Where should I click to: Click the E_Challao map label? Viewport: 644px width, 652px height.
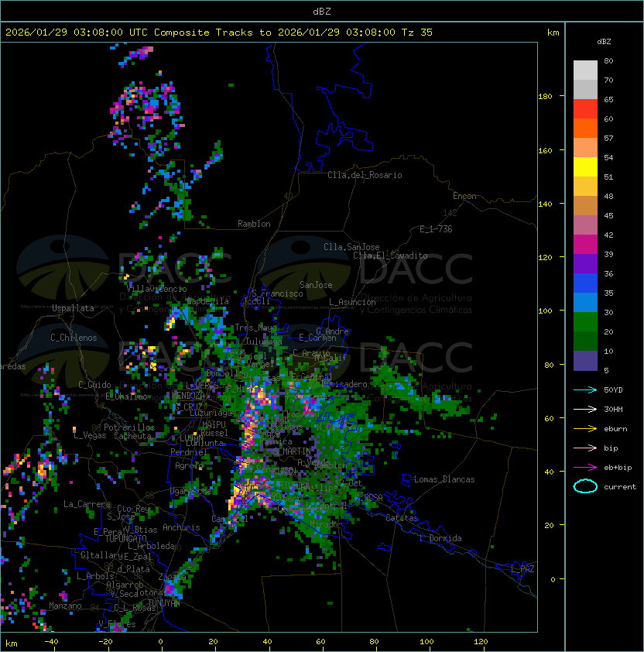point(126,396)
